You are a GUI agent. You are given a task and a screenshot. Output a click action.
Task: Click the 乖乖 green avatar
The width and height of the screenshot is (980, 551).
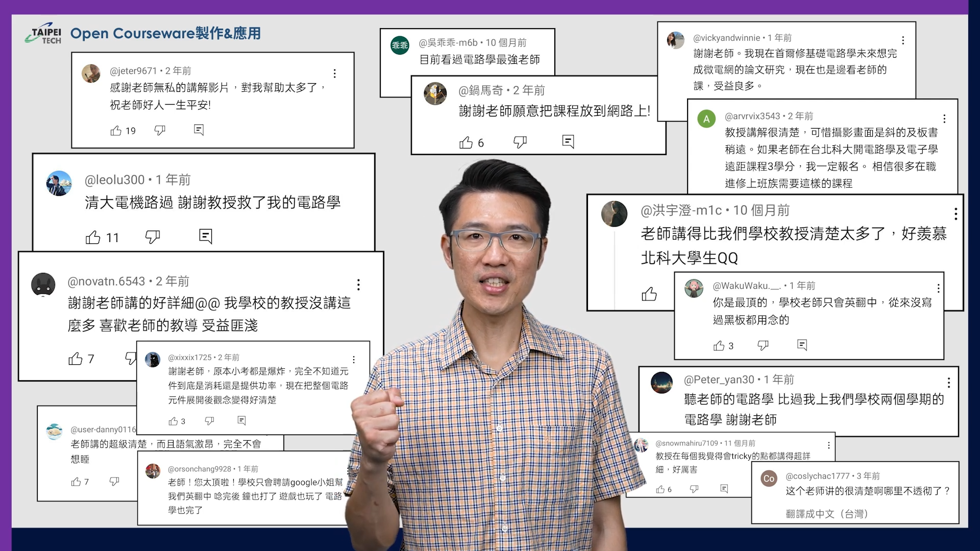point(400,45)
